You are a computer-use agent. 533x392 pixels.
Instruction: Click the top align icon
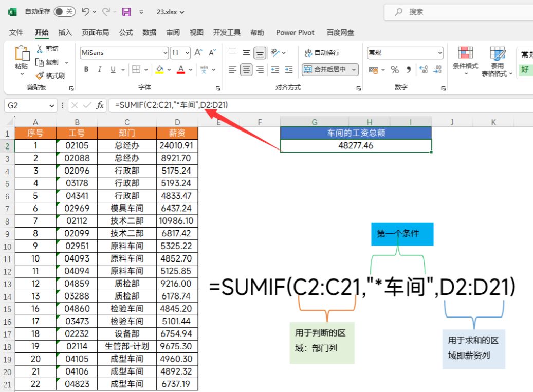coord(232,52)
